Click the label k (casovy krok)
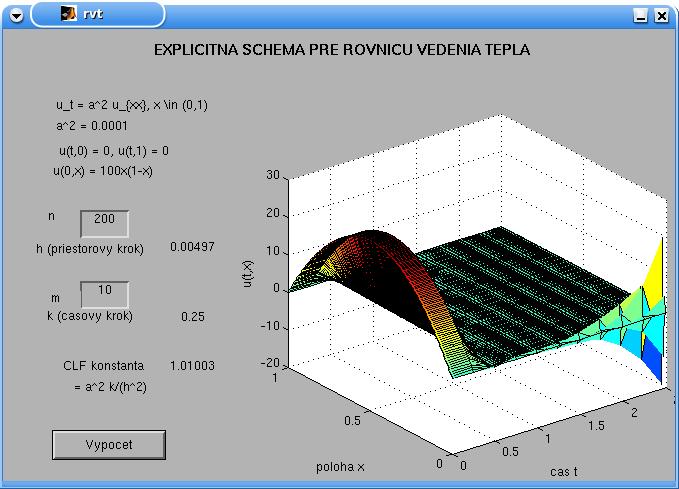Viewport: 679px width, 489px height. point(90,316)
